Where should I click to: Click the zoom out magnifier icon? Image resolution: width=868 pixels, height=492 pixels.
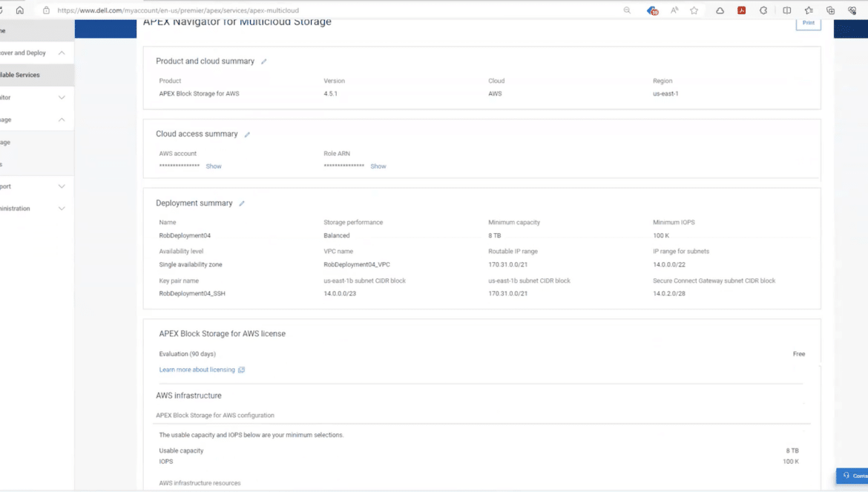[627, 10]
